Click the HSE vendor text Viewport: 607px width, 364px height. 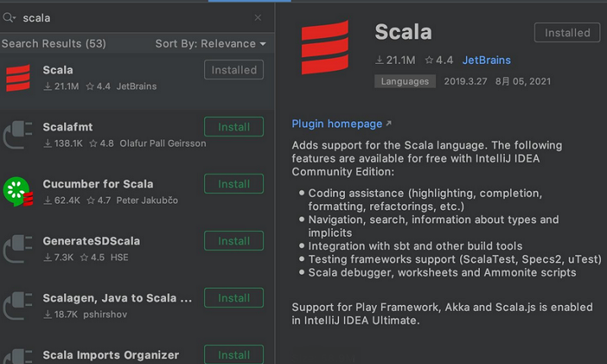119,258
